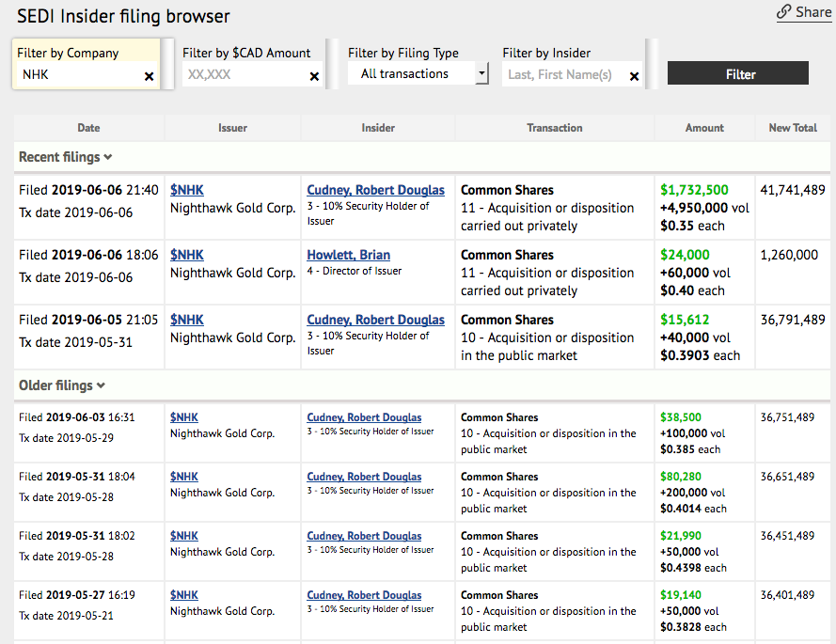Clear the Filter by Insider field
The height and width of the screenshot is (644, 836).
click(x=634, y=76)
